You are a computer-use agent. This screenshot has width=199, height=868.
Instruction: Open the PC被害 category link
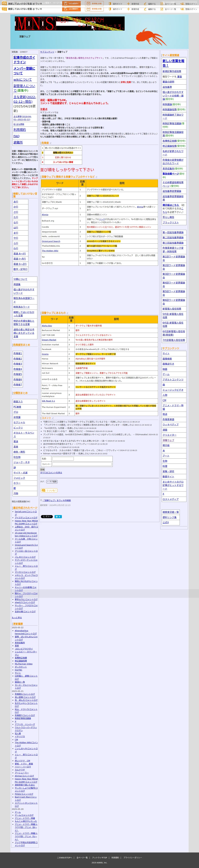coord(17,407)
